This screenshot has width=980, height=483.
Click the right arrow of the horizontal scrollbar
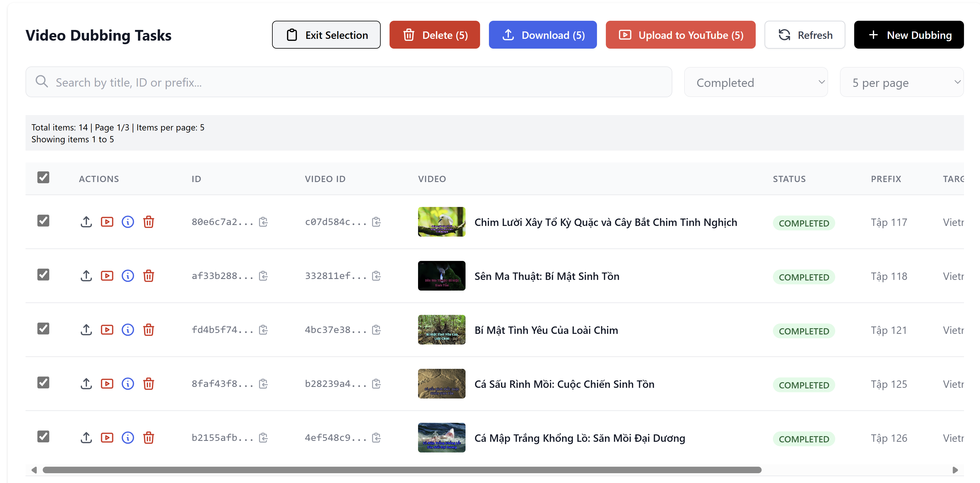(955, 470)
